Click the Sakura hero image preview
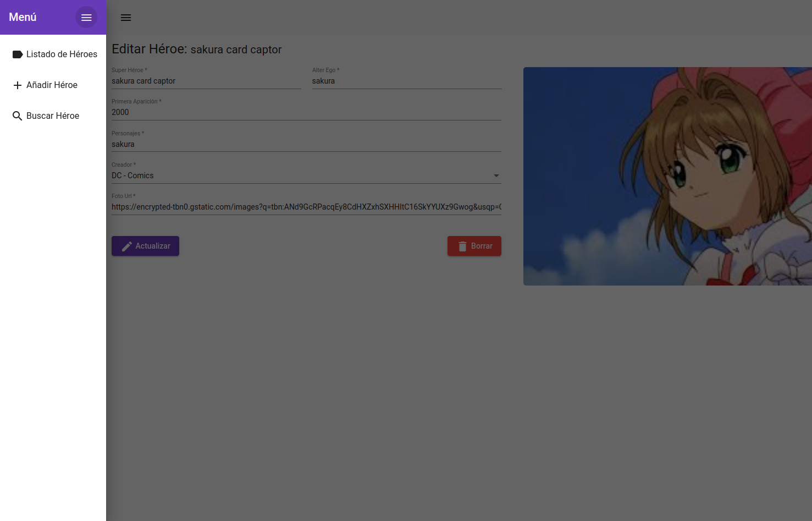The width and height of the screenshot is (812, 521). tap(667, 176)
